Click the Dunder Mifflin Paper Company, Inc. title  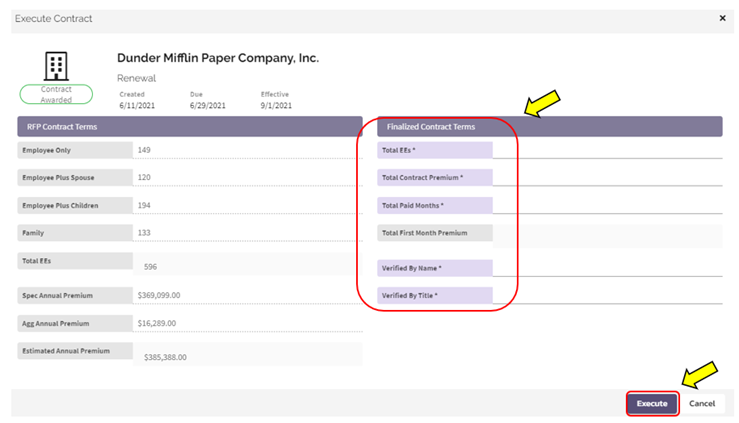(218, 58)
